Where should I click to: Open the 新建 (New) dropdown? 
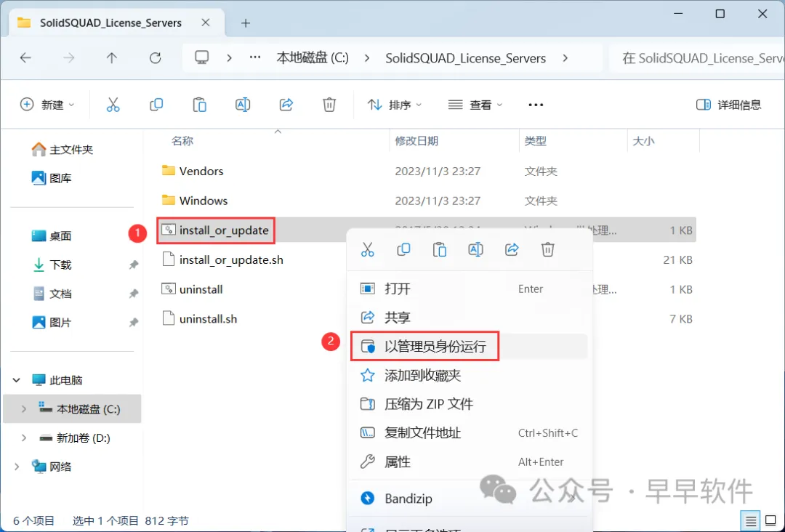[x=47, y=105]
